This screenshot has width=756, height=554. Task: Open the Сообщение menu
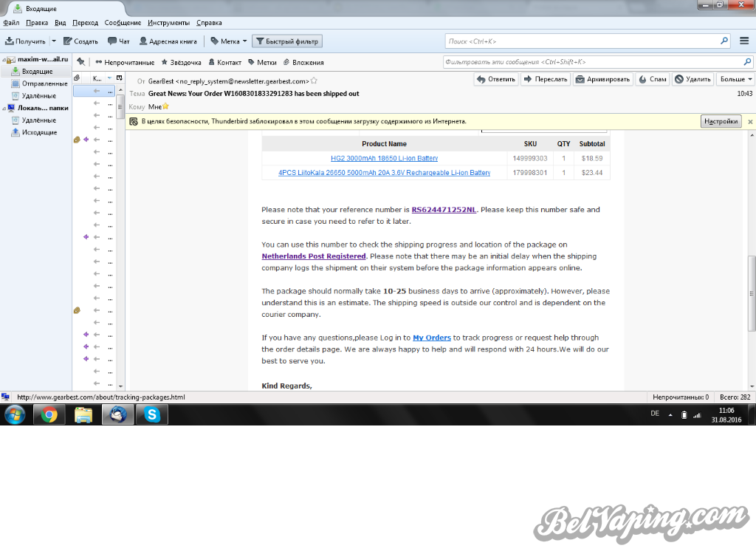point(123,23)
